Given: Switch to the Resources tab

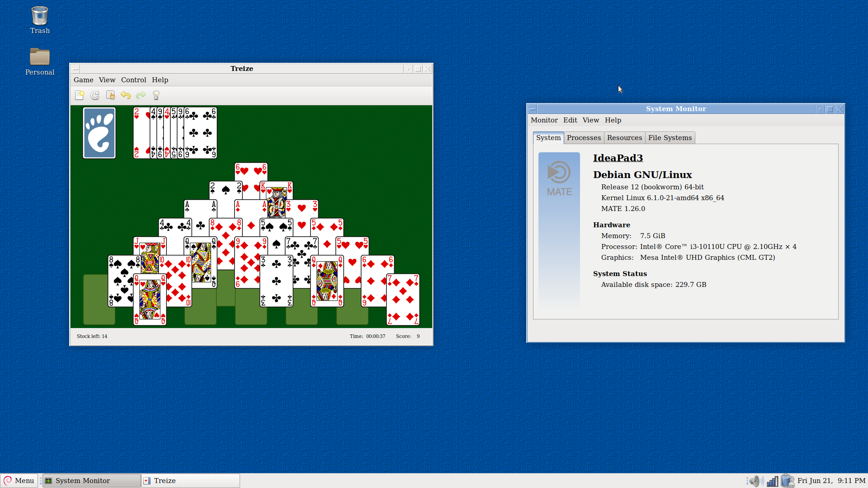Looking at the screenshot, I should click(624, 138).
